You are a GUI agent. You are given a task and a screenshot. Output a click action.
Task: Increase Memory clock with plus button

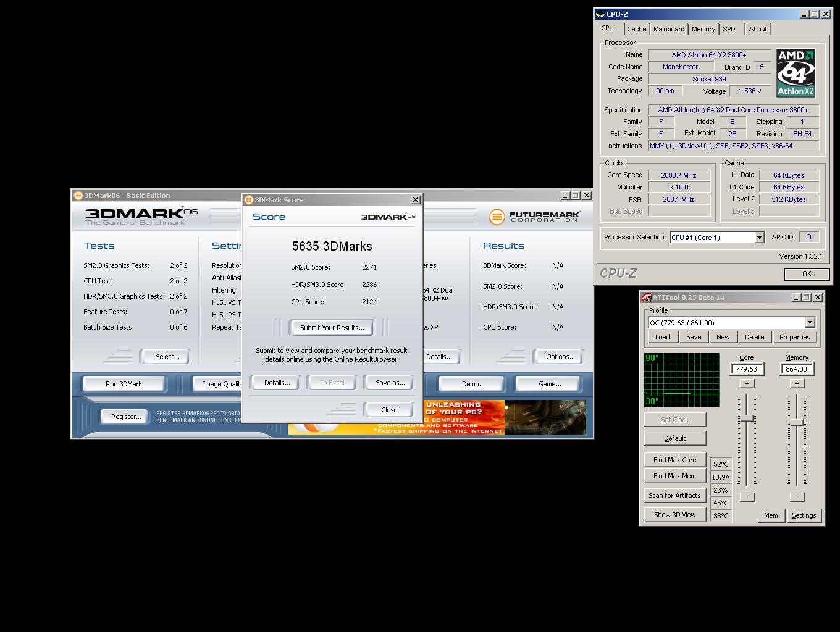(797, 383)
